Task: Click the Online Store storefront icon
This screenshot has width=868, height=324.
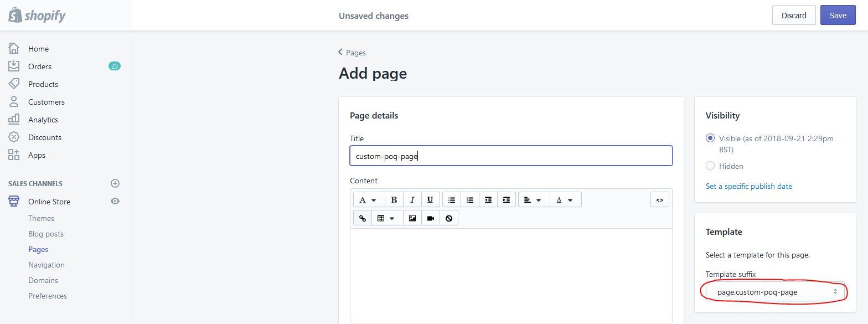Action: pos(14,202)
